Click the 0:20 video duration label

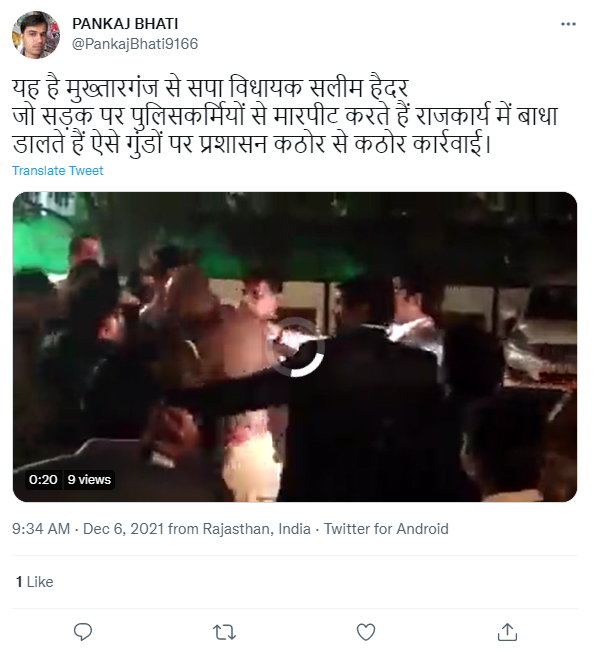pos(43,480)
